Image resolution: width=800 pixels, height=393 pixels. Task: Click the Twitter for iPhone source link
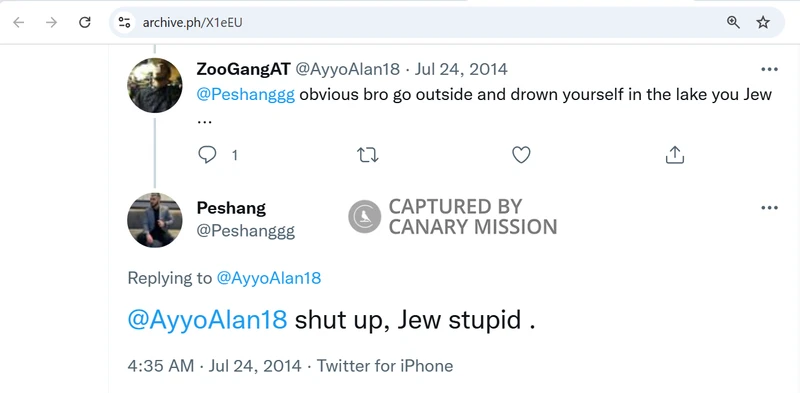385,366
